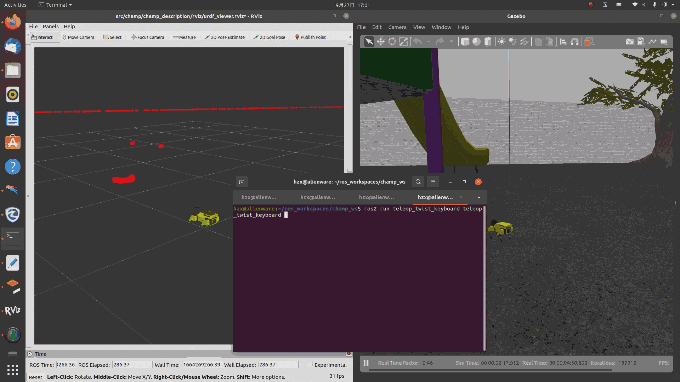This screenshot has width=680, height=382.
Task: Open the Gazebo View menu
Action: click(419, 27)
